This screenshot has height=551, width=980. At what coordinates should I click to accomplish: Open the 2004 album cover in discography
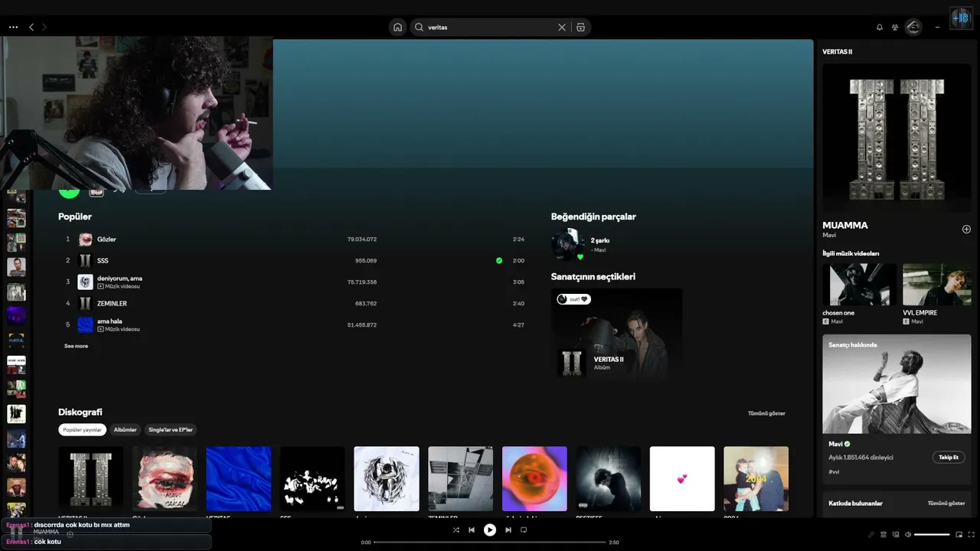pyautogui.click(x=756, y=479)
